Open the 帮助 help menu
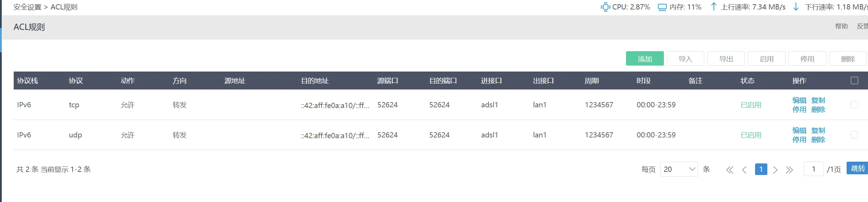 (842, 26)
